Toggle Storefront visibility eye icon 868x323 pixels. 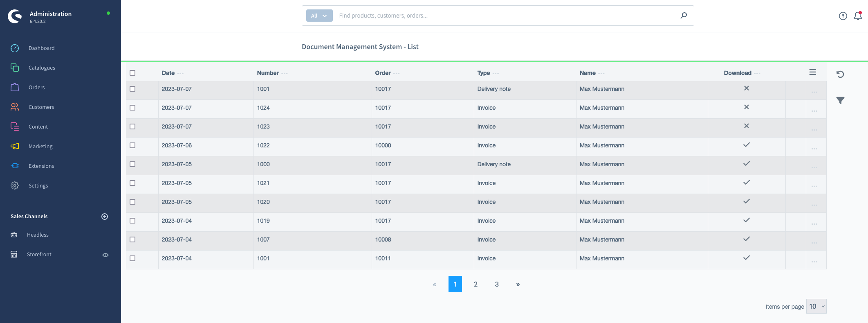tap(105, 255)
